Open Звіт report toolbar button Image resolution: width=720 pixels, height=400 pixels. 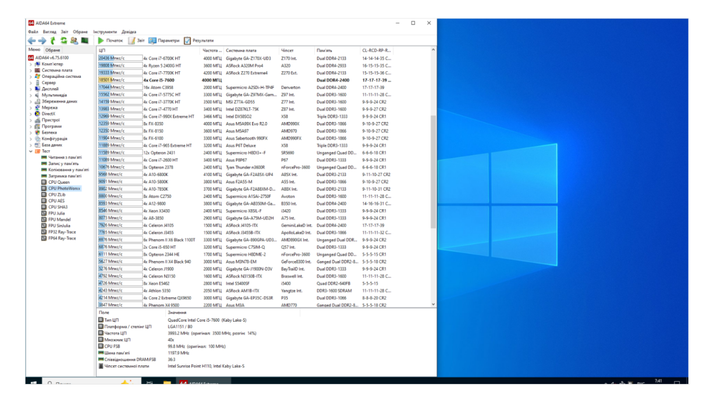pos(136,41)
